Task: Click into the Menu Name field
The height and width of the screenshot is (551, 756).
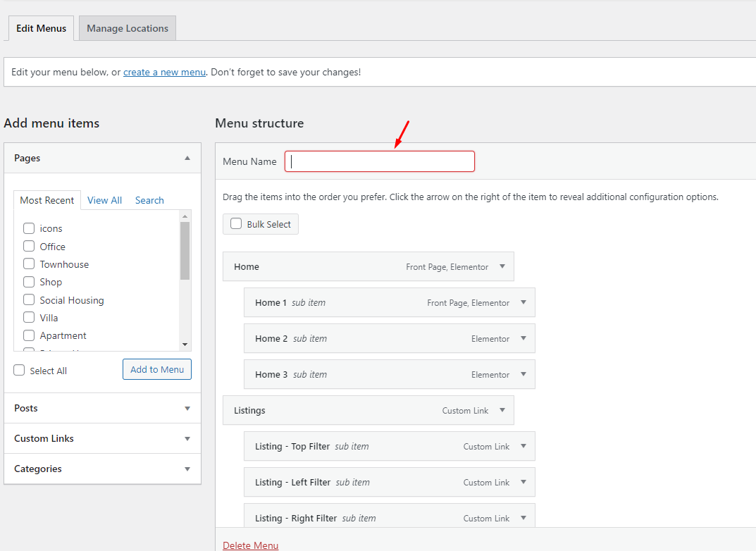Action: 380,161
